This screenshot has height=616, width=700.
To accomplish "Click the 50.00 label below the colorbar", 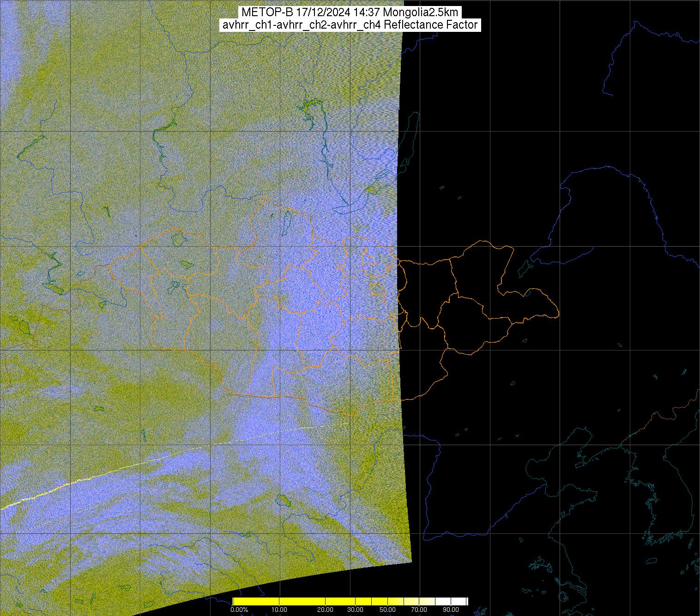I will [x=387, y=610].
